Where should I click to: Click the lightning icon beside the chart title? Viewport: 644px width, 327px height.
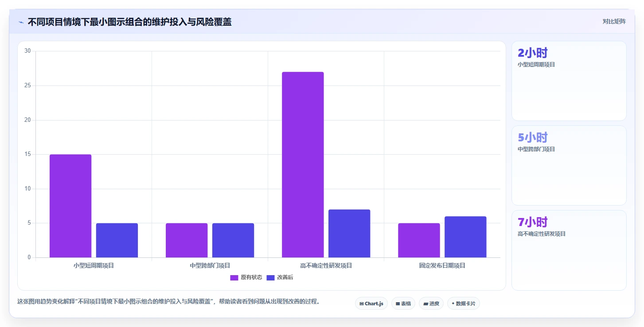point(21,22)
